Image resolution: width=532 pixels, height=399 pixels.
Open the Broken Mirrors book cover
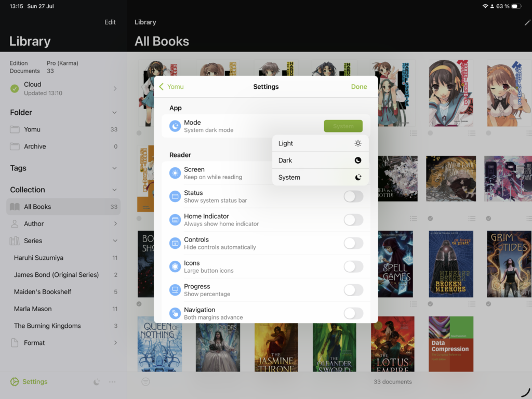[451, 264]
